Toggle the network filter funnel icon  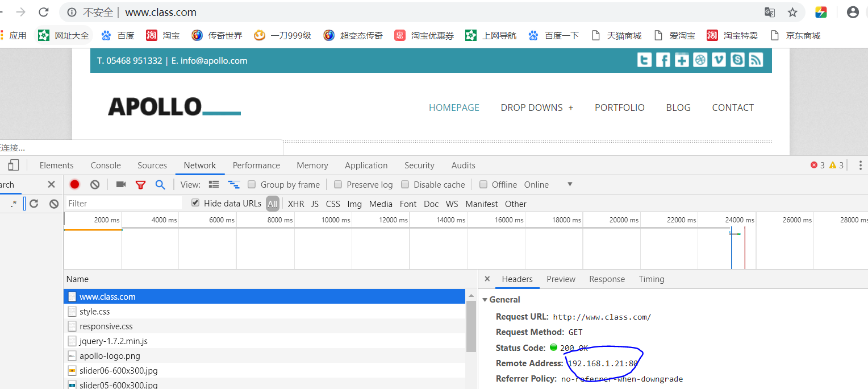click(x=140, y=184)
